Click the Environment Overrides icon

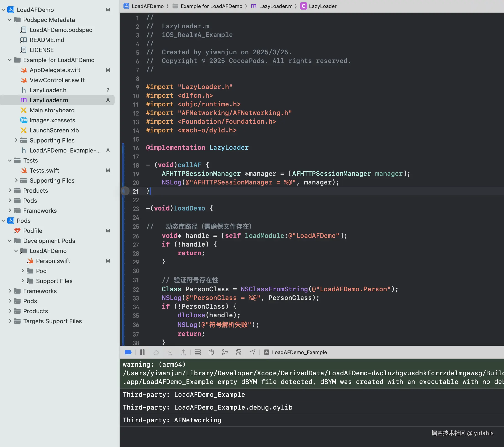coord(239,352)
